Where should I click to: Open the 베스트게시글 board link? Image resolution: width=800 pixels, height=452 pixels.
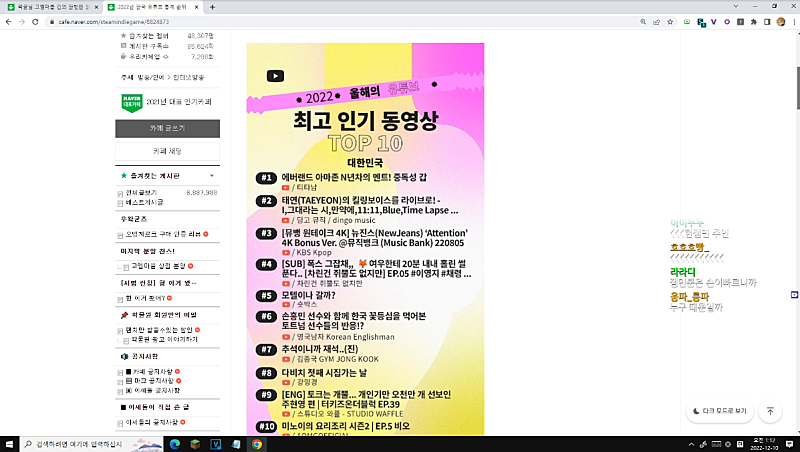pyautogui.click(x=144, y=203)
